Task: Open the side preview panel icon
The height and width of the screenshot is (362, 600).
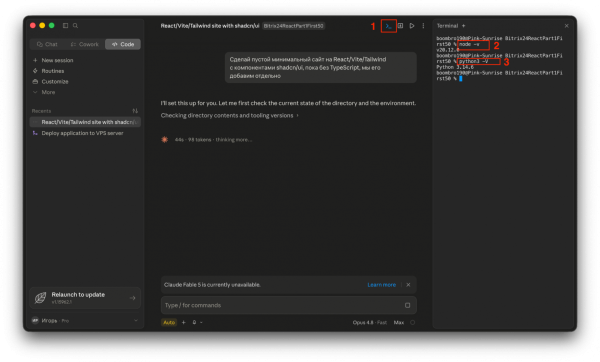Action: [x=400, y=26]
